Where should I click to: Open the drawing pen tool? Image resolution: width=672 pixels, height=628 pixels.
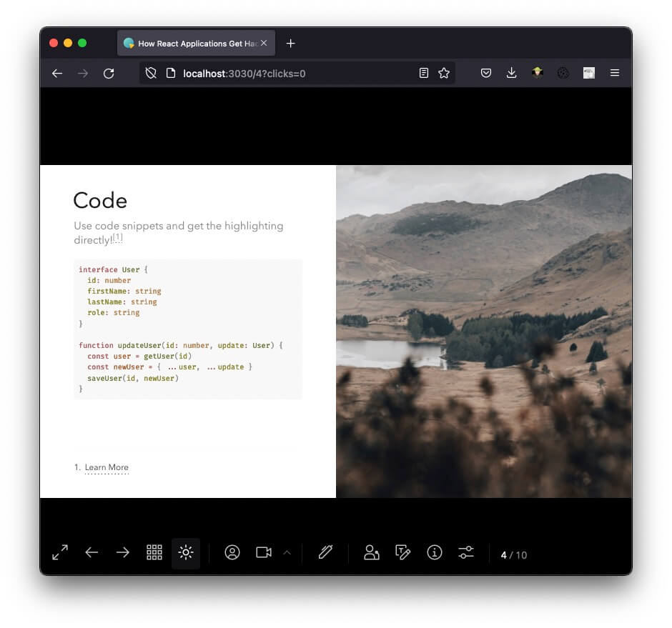pos(326,552)
